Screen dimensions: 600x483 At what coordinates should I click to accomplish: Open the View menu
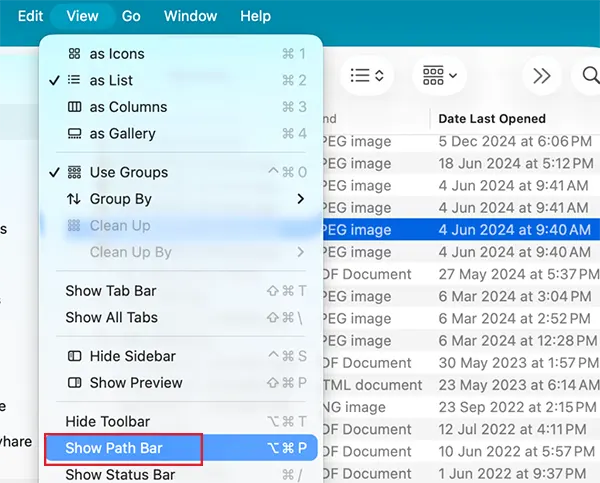82,16
